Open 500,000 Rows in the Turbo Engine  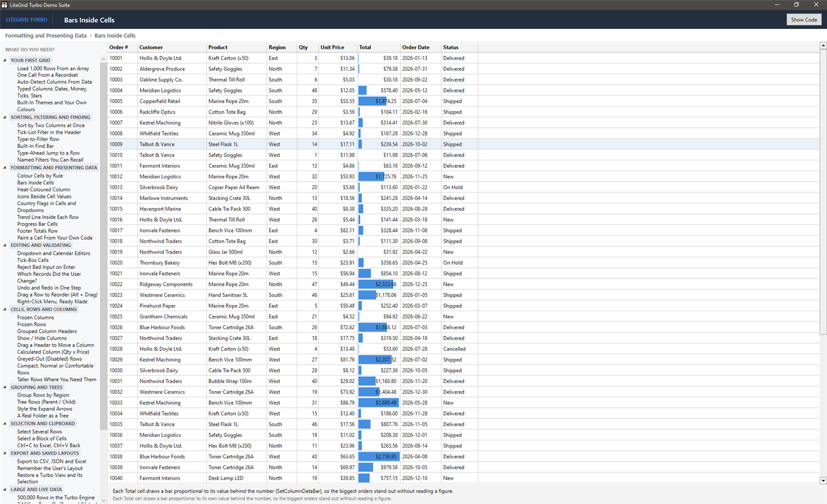56,498
